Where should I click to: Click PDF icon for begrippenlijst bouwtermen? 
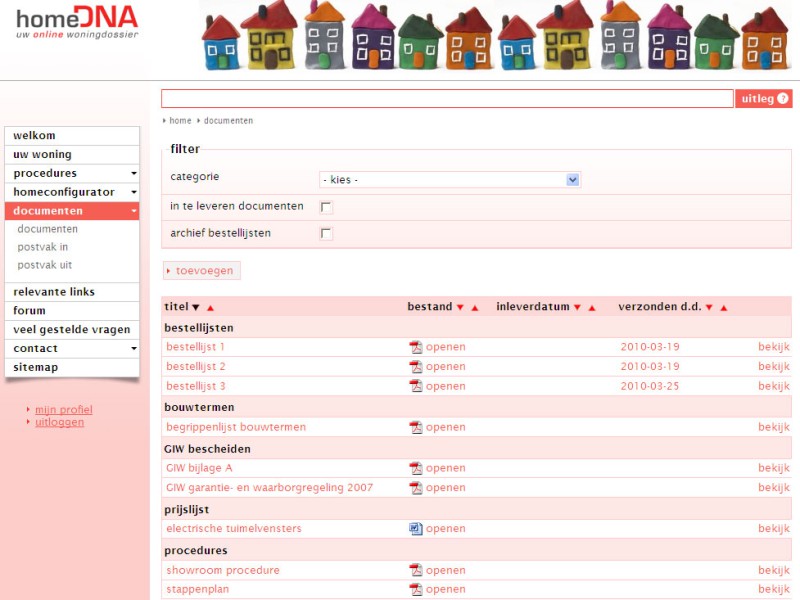pyautogui.click(x=416, y=427)
